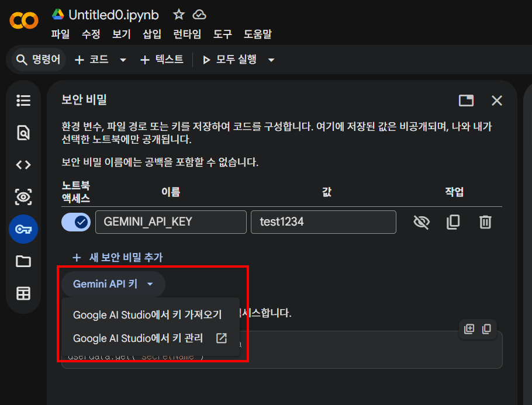Open the 런타임 menu

187,34
